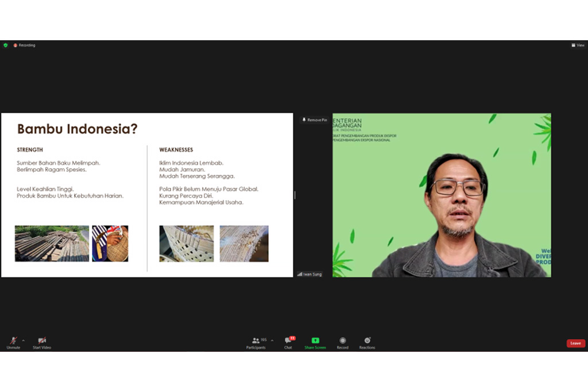Click Remove Pin on the video
Image resolution: width=588 pixels, height=392 pixels.
(x=315, y=120)
